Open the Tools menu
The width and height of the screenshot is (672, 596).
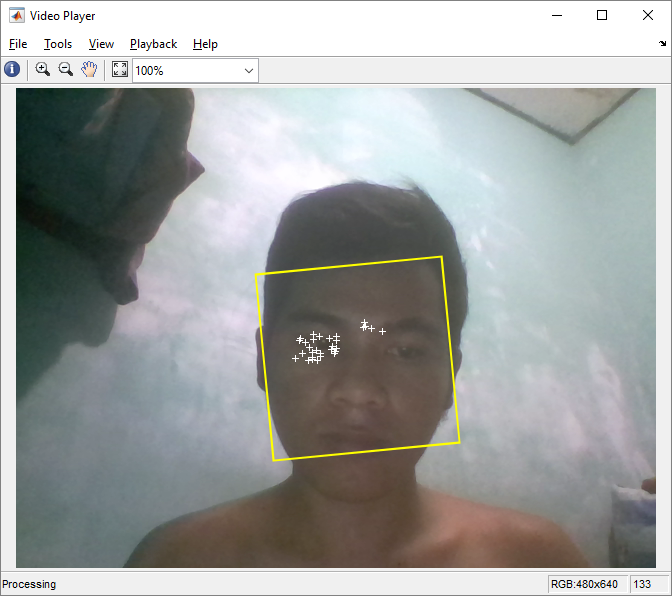(x=58, y=44)
